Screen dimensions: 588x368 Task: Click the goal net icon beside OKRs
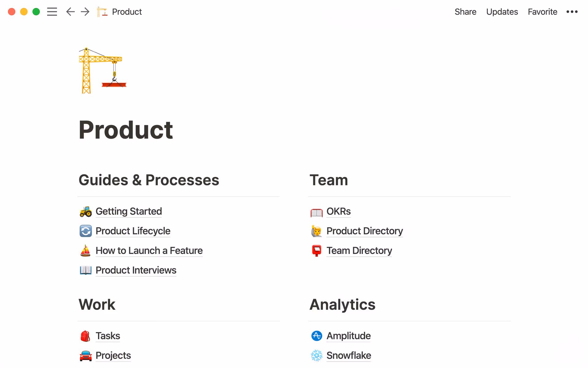pos(317,212)
